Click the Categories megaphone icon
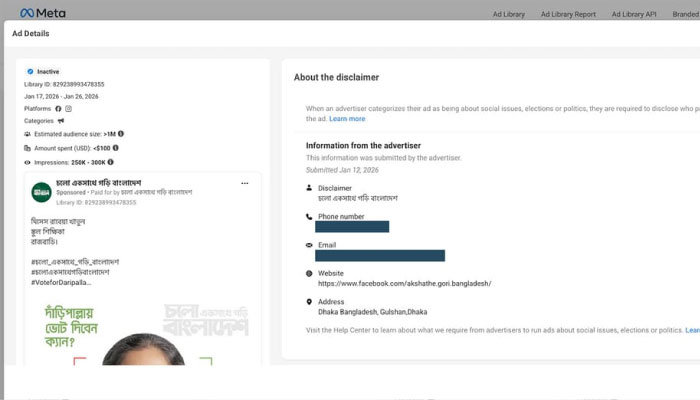Screen dimensions: 700x400 point(61,121)
